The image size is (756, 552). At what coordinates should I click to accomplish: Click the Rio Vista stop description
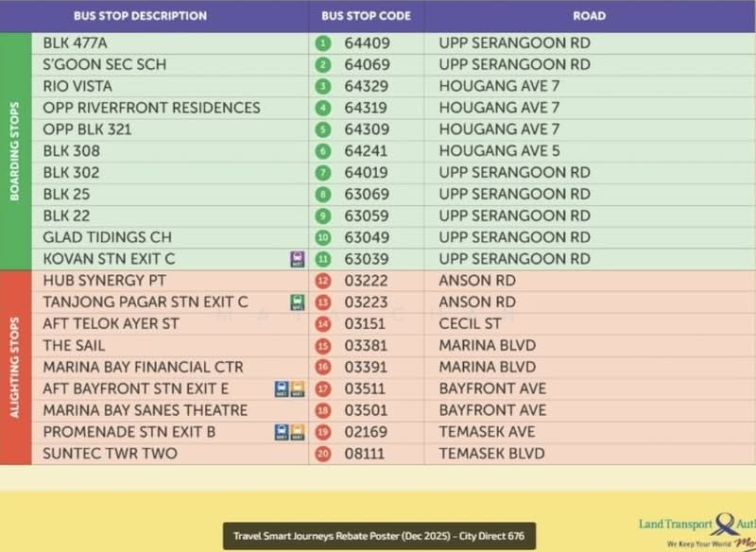click(77, 87)
